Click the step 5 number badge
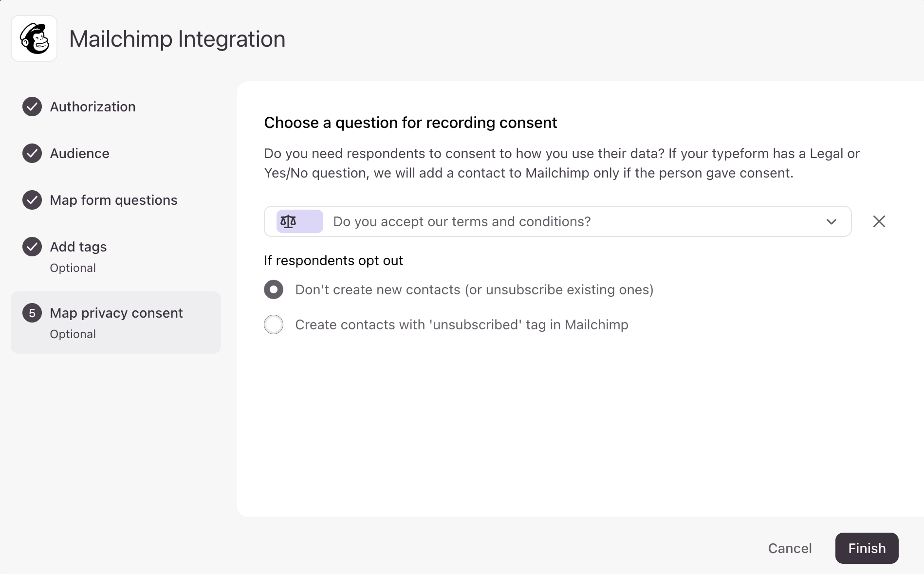This screenshot has width=924, height=574. tap(32, 313)
